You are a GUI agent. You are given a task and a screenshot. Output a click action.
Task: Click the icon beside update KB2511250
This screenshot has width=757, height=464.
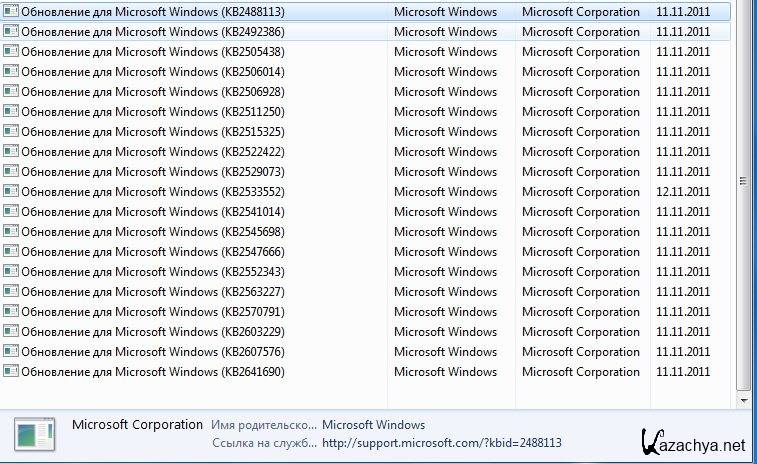pyautogui.click(x=11, y=112)
